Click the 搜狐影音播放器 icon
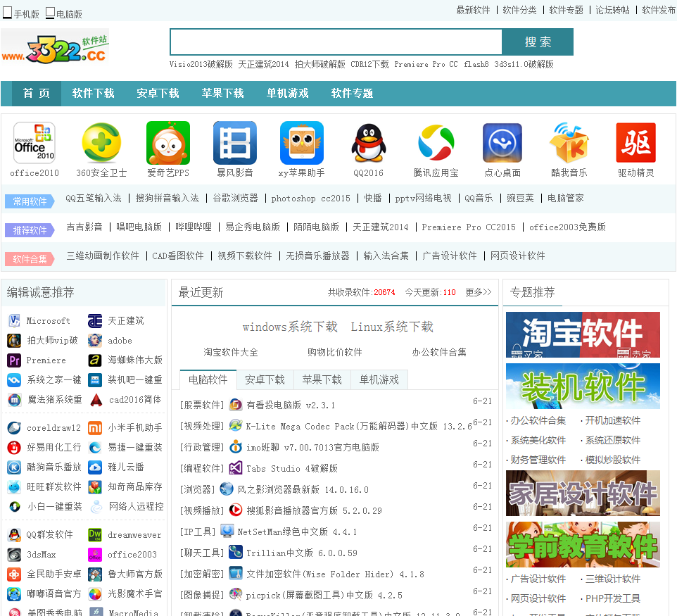Image resolution: width=677 pixels, height=616 pixels. 236,510
